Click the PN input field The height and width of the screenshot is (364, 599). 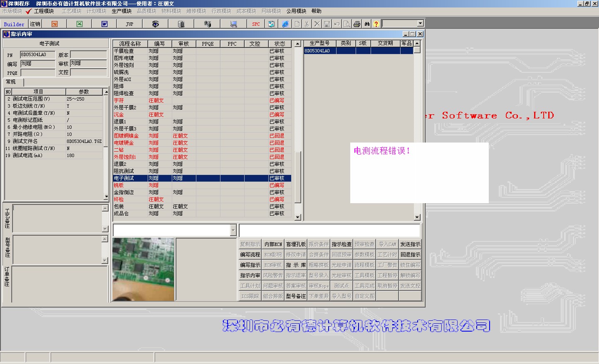pos(37,55)
